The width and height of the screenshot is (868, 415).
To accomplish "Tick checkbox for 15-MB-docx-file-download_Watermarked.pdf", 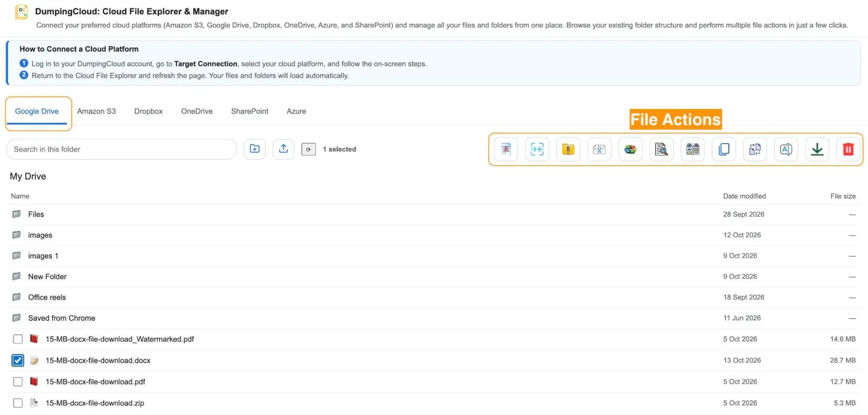I will [18, 339].
